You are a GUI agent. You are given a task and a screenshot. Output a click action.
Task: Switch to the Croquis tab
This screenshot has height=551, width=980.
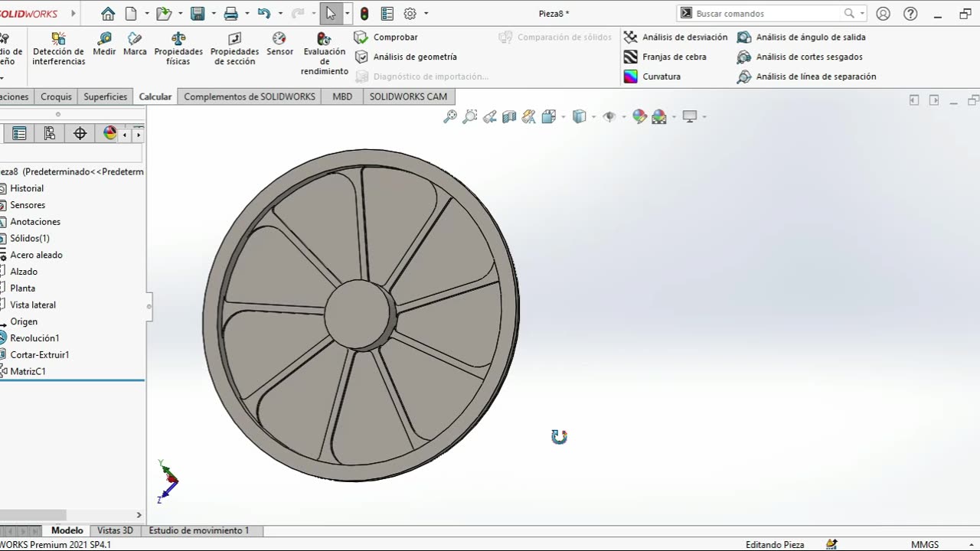click(56, 96)
